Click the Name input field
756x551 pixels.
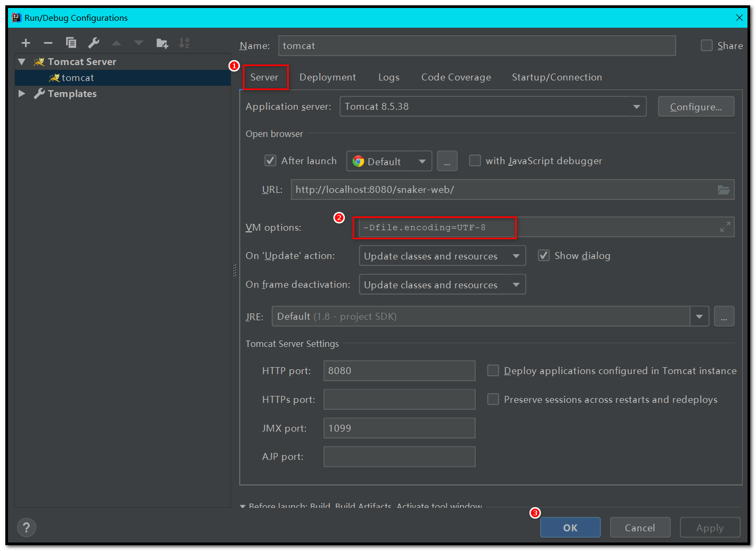tap(477, 46)
